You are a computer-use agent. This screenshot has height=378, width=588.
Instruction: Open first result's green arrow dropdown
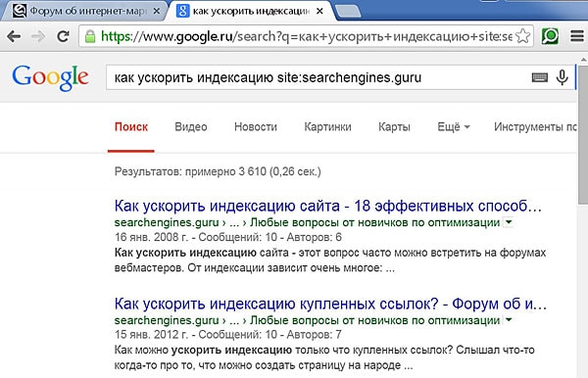pos(509,222)
